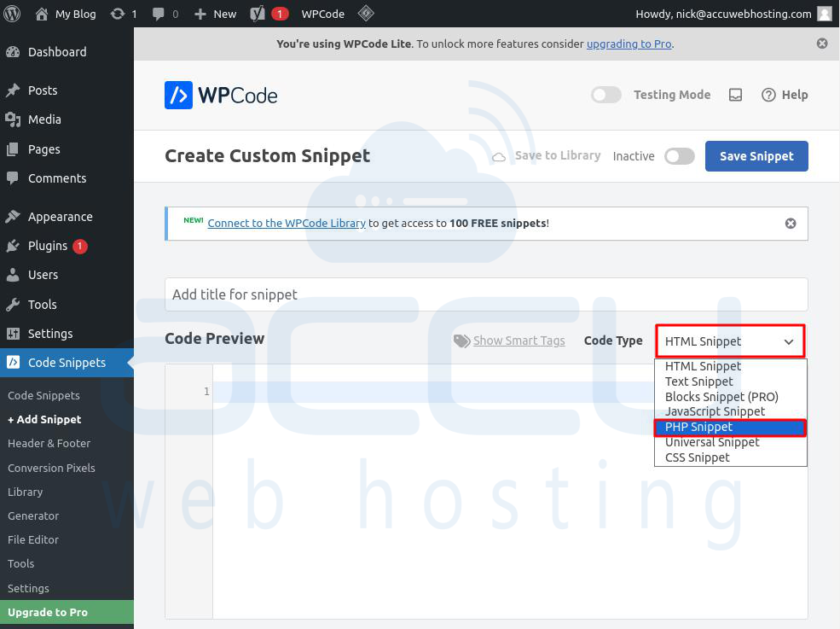Open the WPCode menu in the admin bar
Viewport: 840px width, 629px height.
[x=322, y=13]
